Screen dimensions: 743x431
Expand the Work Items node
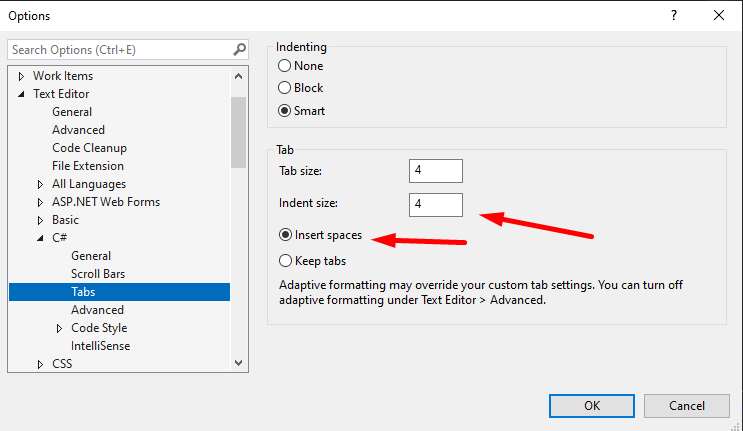coord(22,76)
